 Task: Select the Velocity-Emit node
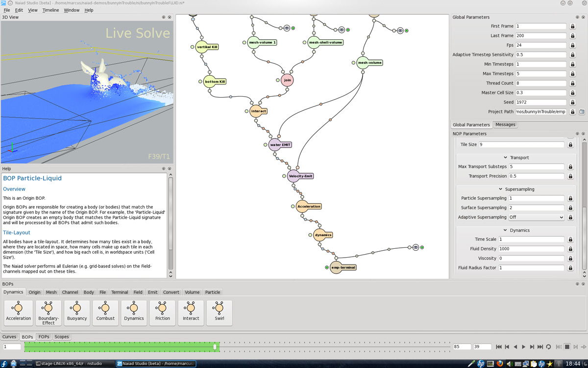tap(300, 176)
